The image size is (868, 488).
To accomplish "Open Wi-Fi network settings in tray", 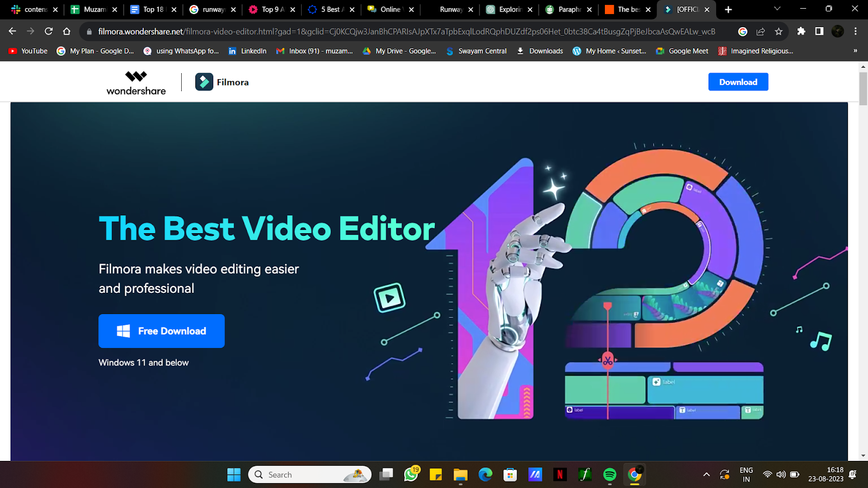I will point(767,474).
